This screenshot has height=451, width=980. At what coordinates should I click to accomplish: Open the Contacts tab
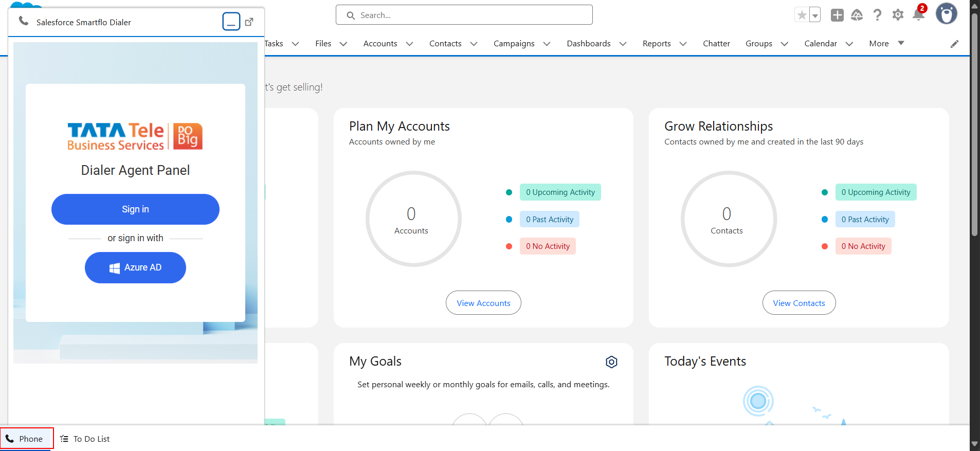click(445, 44)
